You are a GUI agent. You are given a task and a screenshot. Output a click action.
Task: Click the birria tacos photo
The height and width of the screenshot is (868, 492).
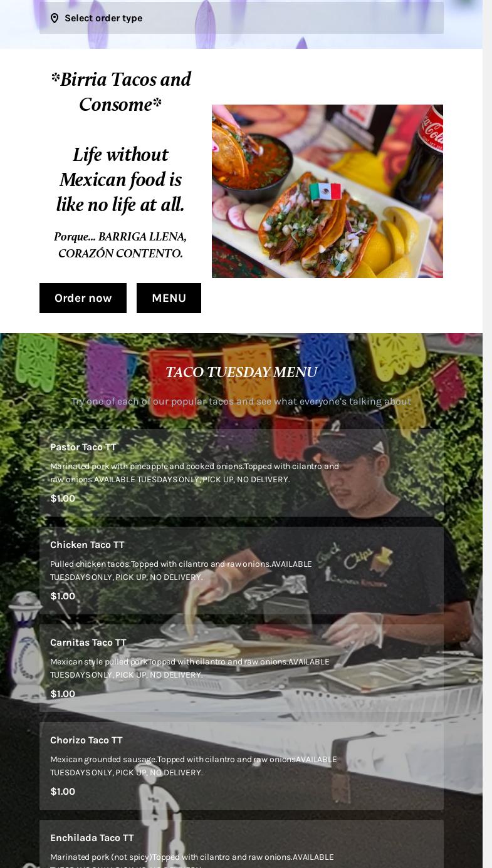(327, 191)
